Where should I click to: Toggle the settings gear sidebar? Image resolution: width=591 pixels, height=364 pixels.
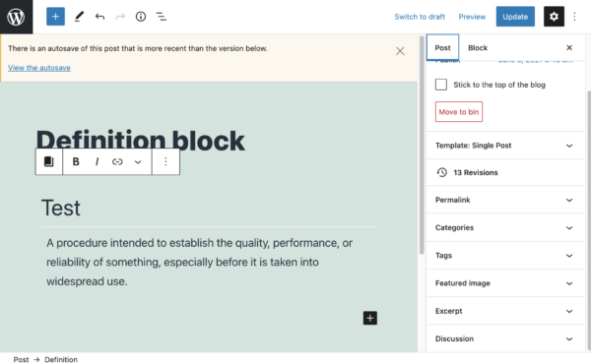[554, 17]
